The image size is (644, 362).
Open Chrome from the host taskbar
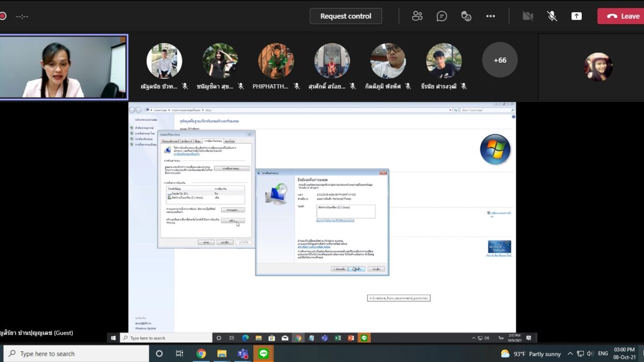[x=201, y=353]
